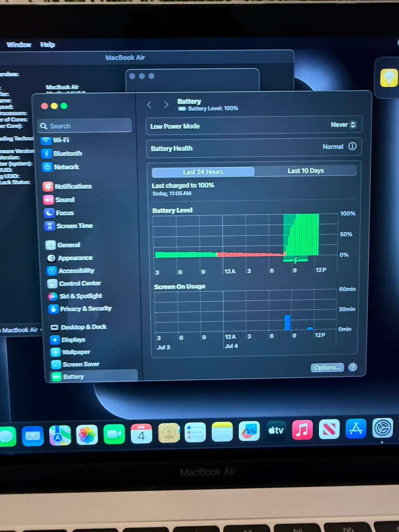Open Displays settings in sidebar
Viewport: 399px width, 532px height.
68,340
